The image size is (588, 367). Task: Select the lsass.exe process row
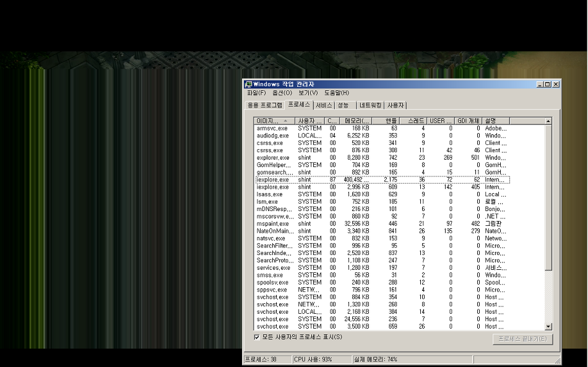point(382,194)
